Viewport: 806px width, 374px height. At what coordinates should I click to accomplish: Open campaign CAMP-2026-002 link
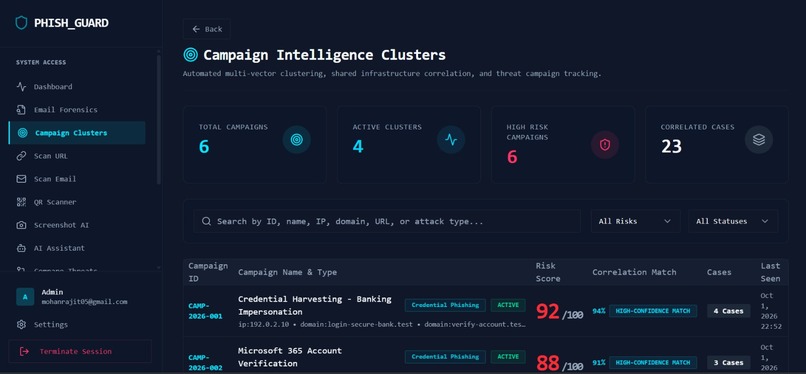(x=205, y=362)
